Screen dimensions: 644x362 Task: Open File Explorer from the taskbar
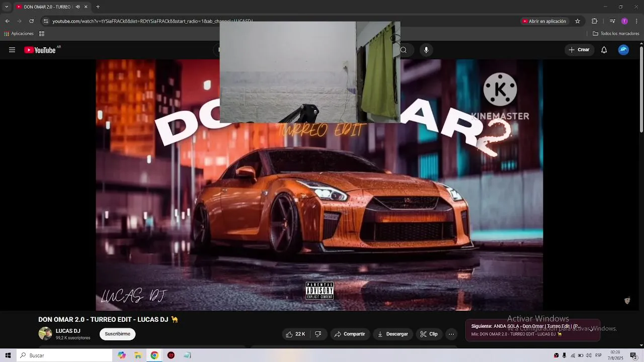[138, 355]
